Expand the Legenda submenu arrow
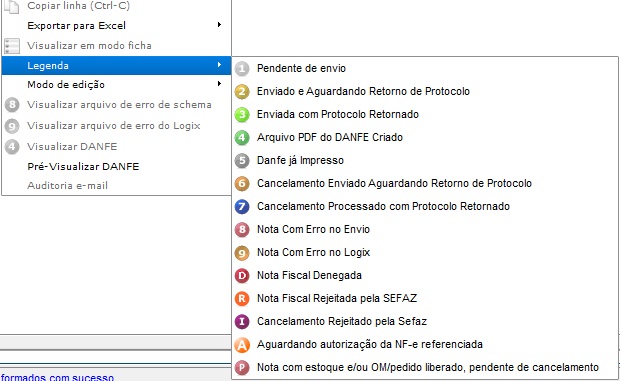The height and width of the screenshot is (381, 620). point(219,65)
